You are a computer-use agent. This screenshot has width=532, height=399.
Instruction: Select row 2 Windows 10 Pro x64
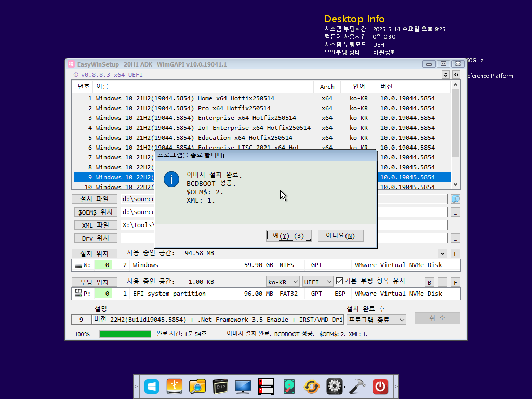262,108
